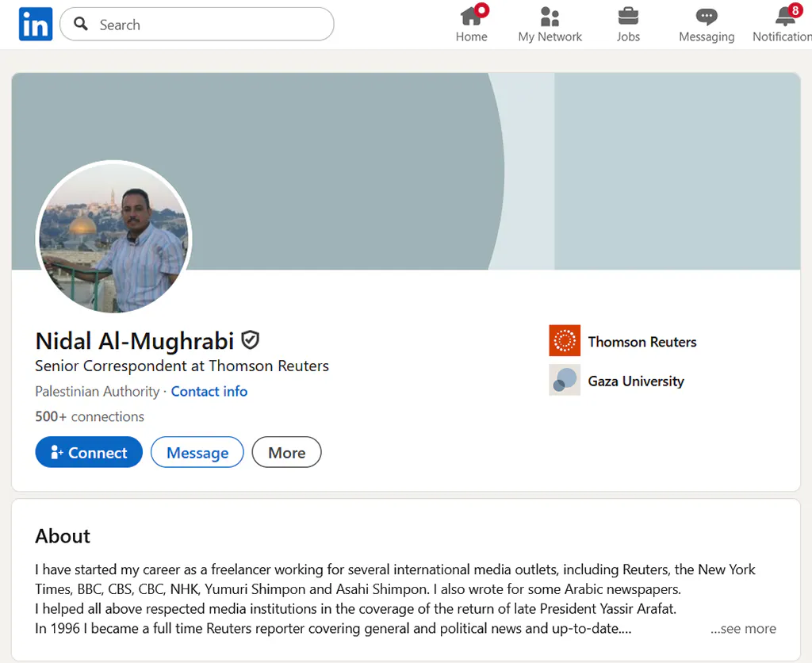Open the Gaza University link
This screenshot has height=663, width=812.
click(636, 381)
